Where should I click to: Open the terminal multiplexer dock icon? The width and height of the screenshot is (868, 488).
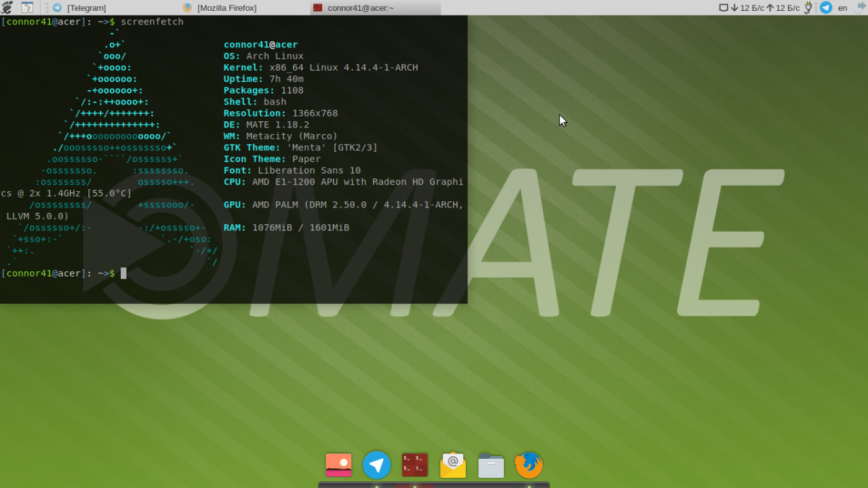pyautogui.click(x=414, y=465)
